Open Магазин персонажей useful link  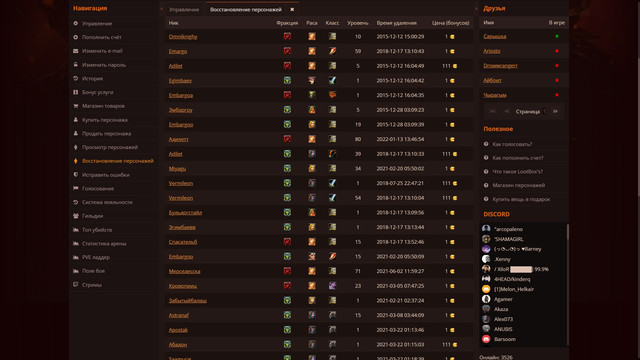(518, 185)
